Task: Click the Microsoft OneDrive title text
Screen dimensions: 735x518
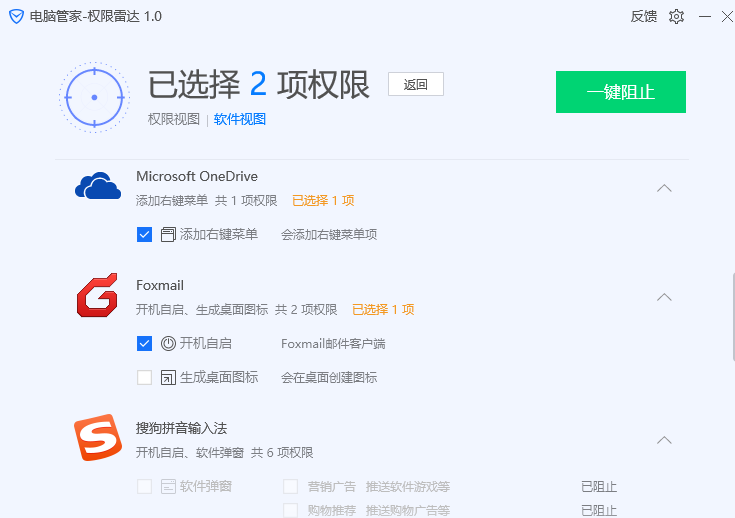Action: (x=197, y=176)
